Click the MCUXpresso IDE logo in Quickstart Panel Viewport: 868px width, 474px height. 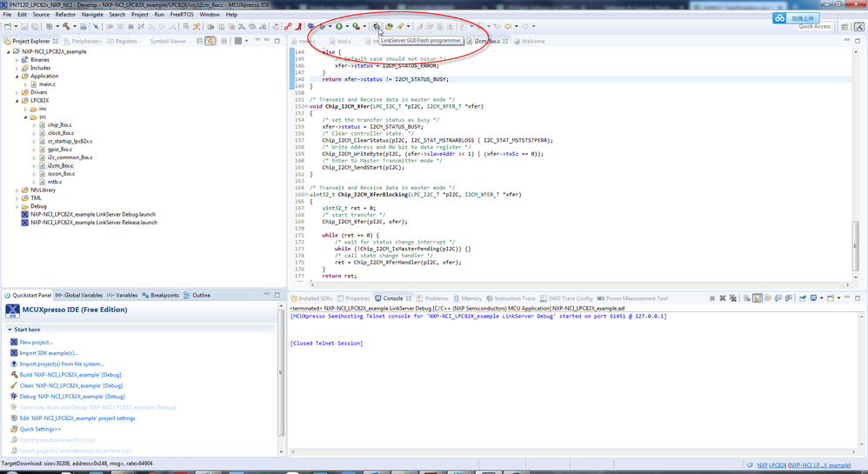click(x=12, y=311)
